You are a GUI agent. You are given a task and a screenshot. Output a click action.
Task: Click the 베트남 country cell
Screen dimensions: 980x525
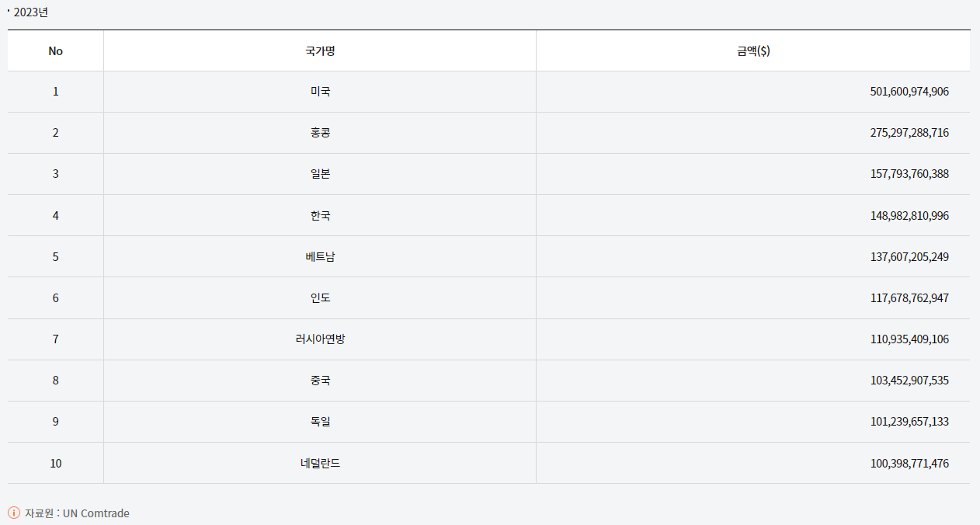(320, 257)
